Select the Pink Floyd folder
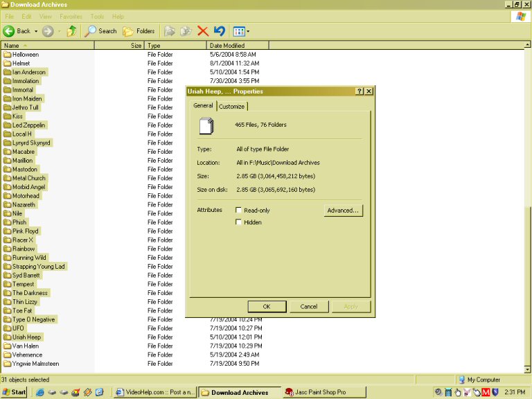Viewport: 532px width, 399px height. [21, 231]
